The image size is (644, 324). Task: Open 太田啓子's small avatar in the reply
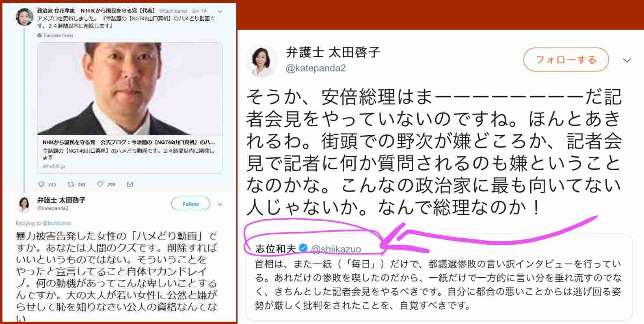pyautogui.click(x=24, y=204)
